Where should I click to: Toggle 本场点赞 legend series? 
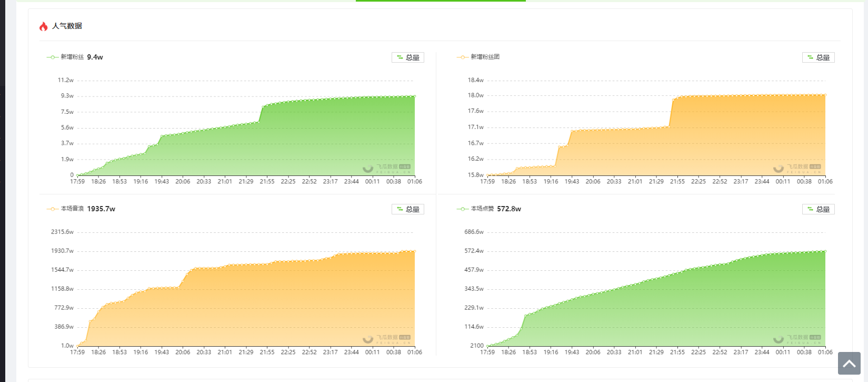475,209
